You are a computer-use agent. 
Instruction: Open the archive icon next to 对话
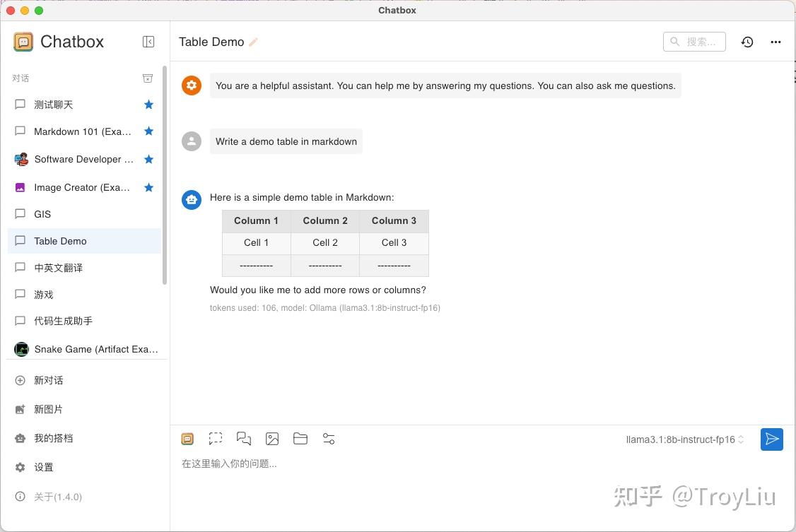(x=147, y=78)
